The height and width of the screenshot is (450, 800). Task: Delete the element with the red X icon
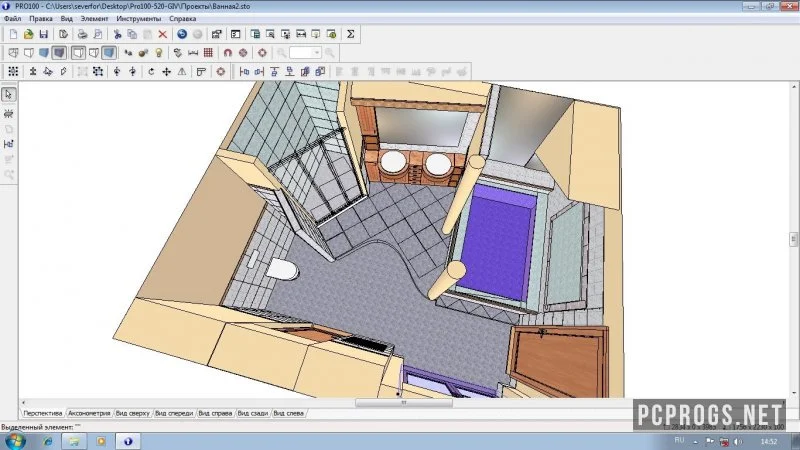(163, 34)
